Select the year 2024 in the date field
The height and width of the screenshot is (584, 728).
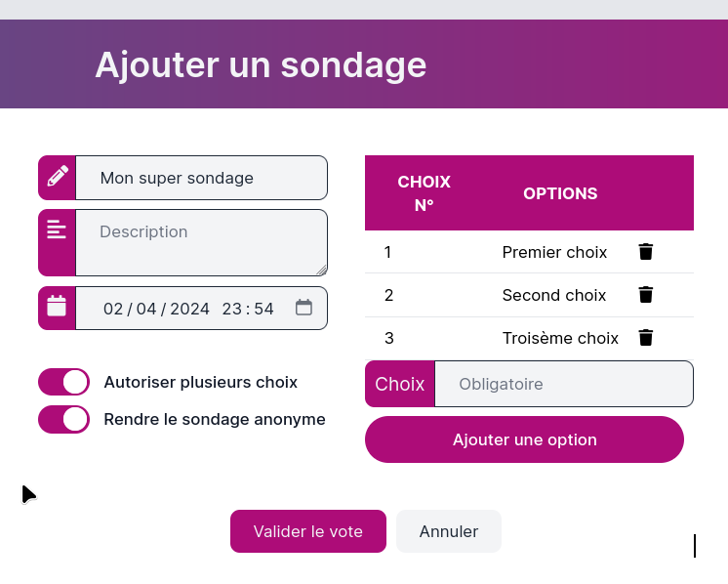pos(189,309)
